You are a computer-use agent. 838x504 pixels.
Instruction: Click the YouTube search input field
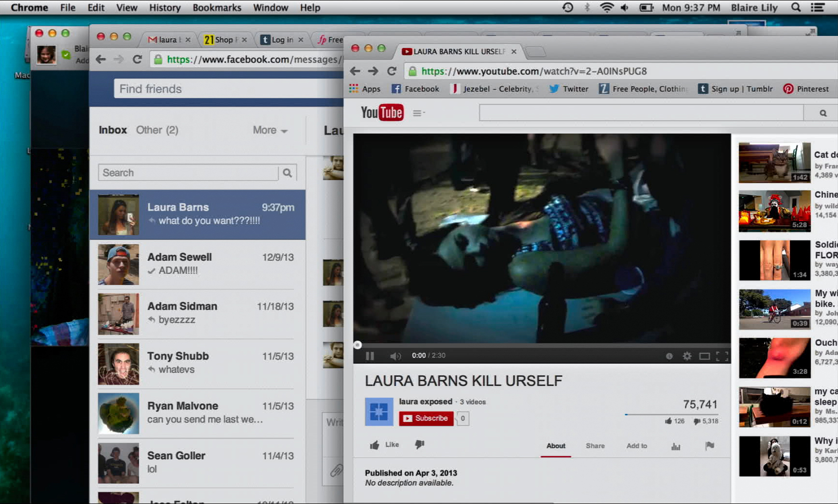point(641,113)
